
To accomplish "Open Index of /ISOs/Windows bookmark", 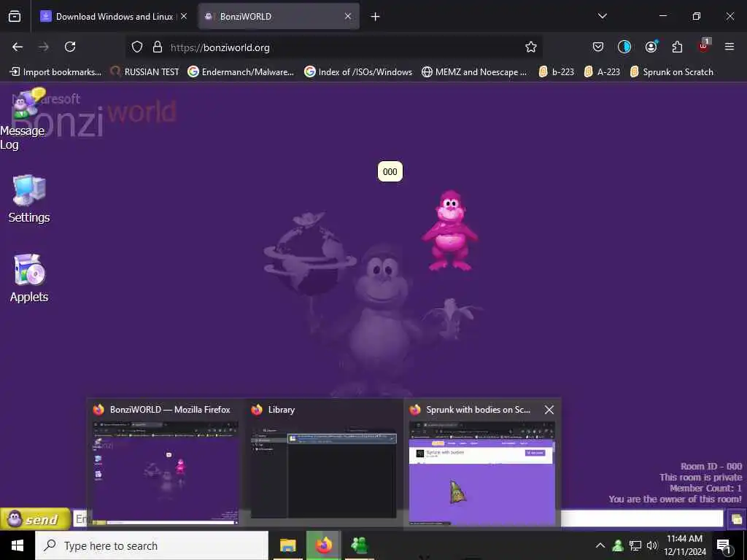I will (358, 72).
